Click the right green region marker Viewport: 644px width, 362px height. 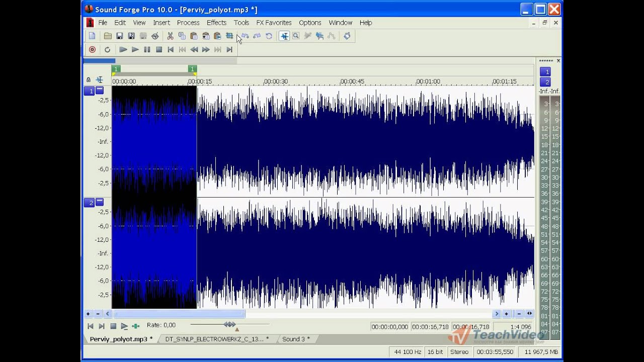[192, 69]
